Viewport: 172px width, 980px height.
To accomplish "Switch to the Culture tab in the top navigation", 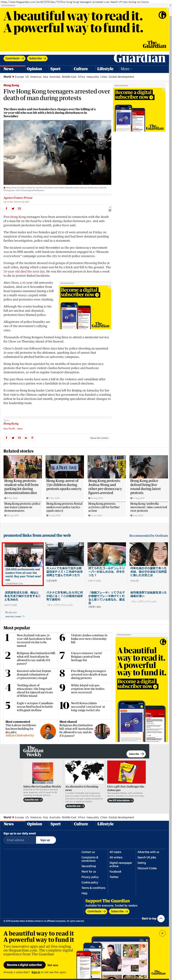I will pyautogui.click(x=81, y=69).
